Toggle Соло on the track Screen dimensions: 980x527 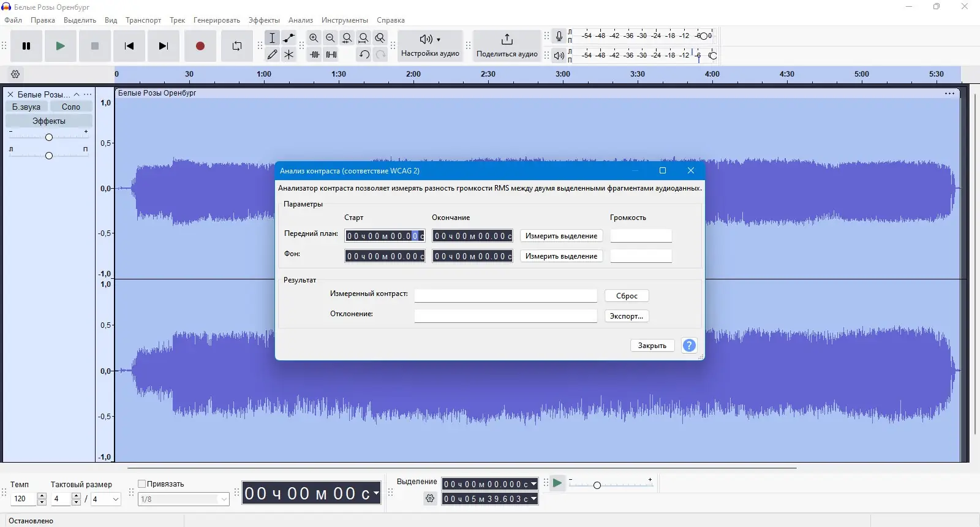pyautogui.click(x=71, y=107)
